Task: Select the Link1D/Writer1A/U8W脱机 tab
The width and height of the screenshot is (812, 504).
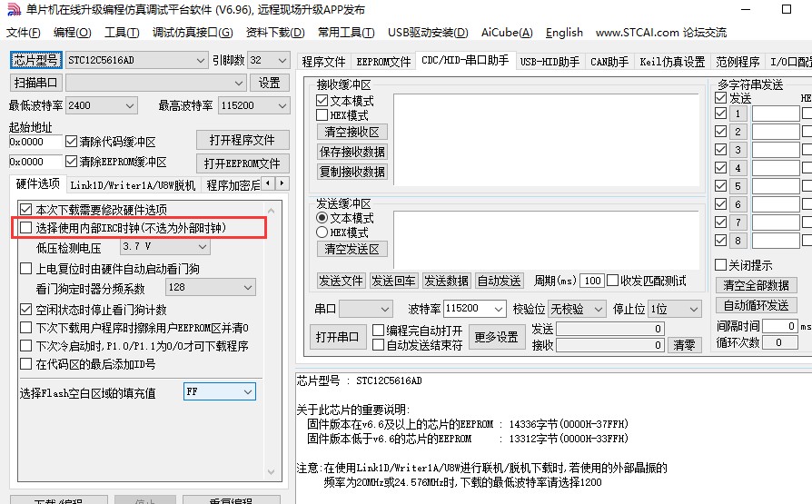Action: (x=133, y=185)
